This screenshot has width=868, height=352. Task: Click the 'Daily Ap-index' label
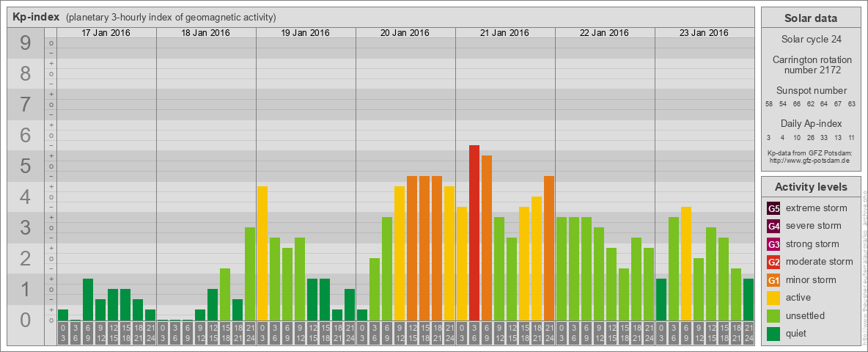pyautogui.click(x=811, y=123)
